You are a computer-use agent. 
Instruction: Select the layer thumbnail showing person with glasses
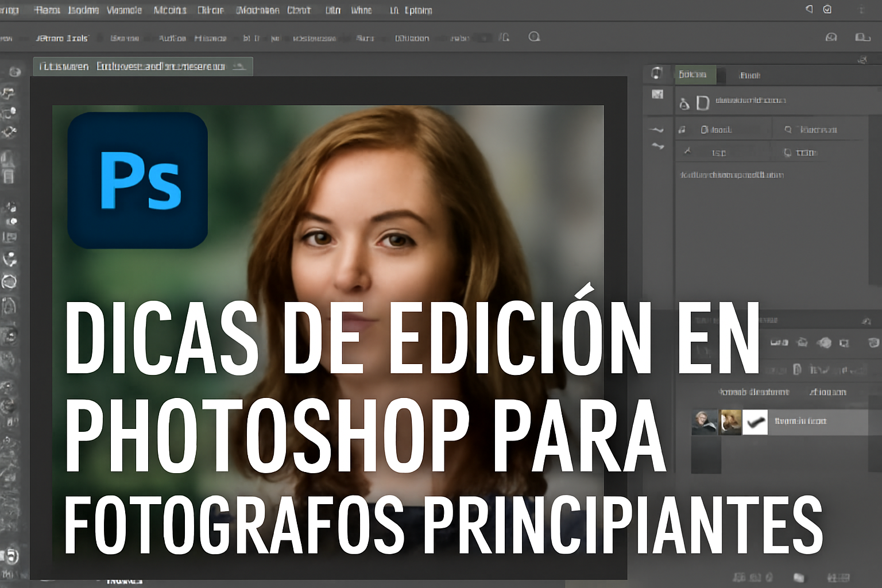(705, 422)
